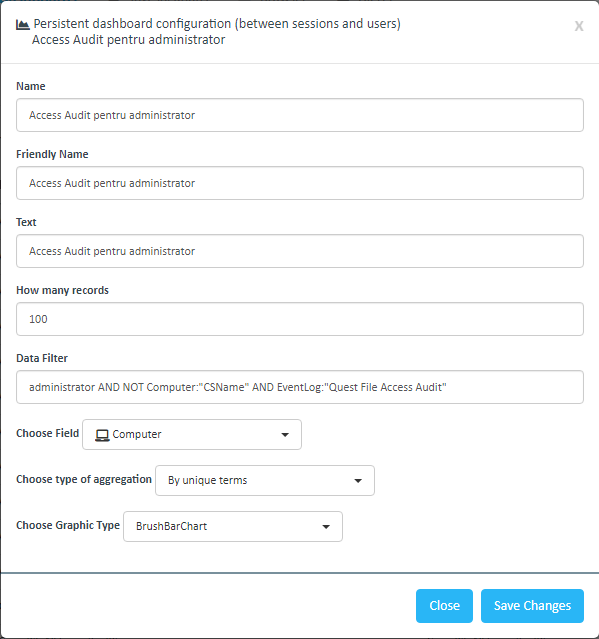Click the 'Friendly Name' label
Image resolution: width=599 pixels, height=639 pixels.
coord(52,154)
